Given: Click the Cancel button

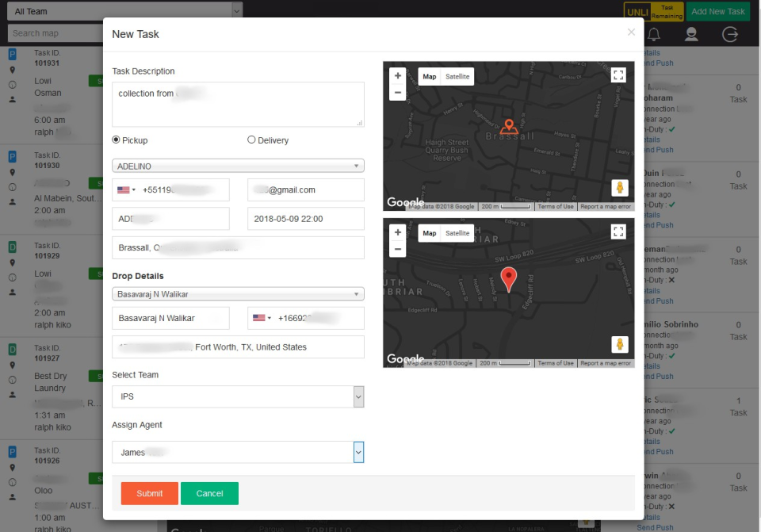Looking at the screenshot, I should (209, 493).
